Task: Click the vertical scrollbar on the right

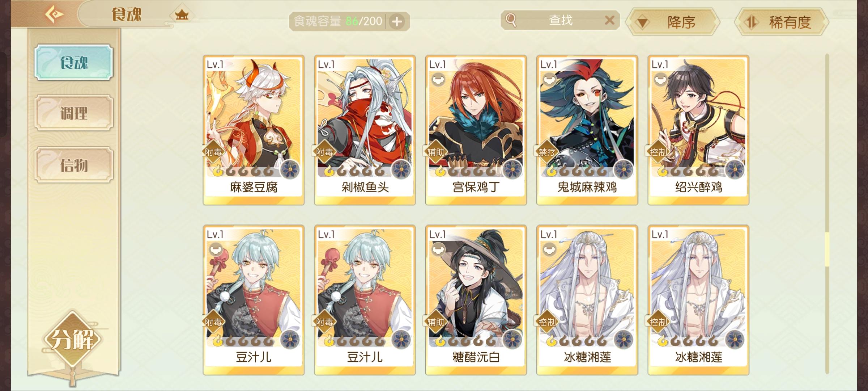Action: click(x=827, y=214)
